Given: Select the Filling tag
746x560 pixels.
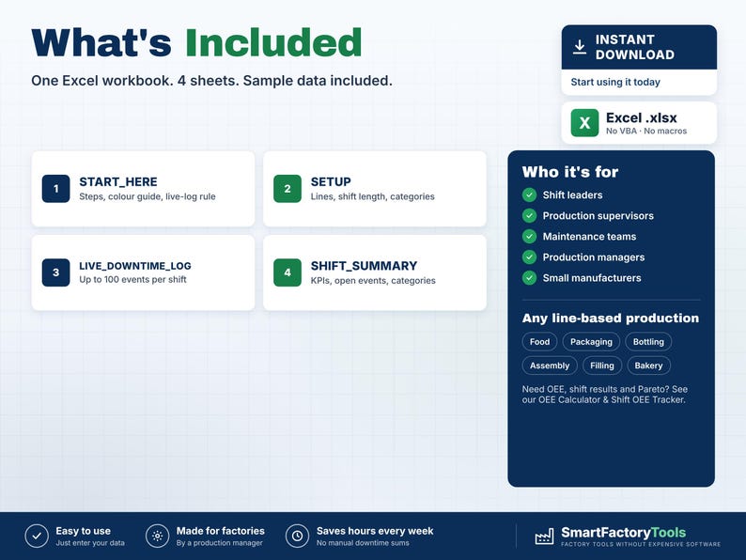Looking at the screenshot, I should tap(602, 366).
